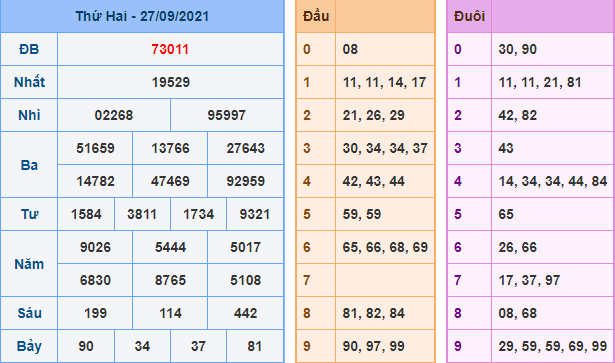
Task: Click the number 114 in Sáu row
Action: click(x=170, y=313)
